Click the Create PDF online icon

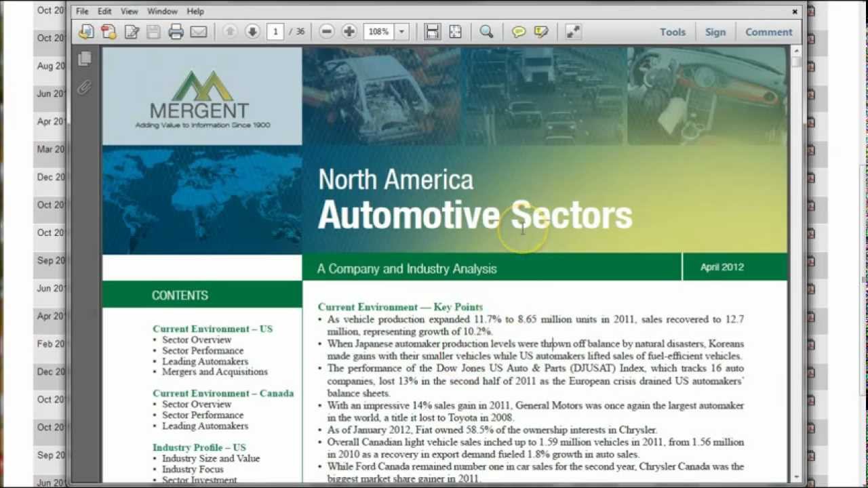(x=108, y=32)
